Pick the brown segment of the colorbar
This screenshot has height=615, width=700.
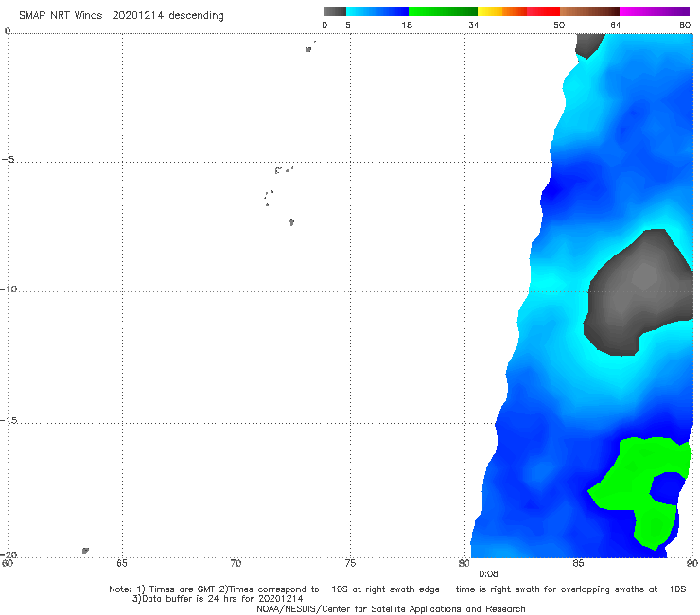[x=589, y=11]
